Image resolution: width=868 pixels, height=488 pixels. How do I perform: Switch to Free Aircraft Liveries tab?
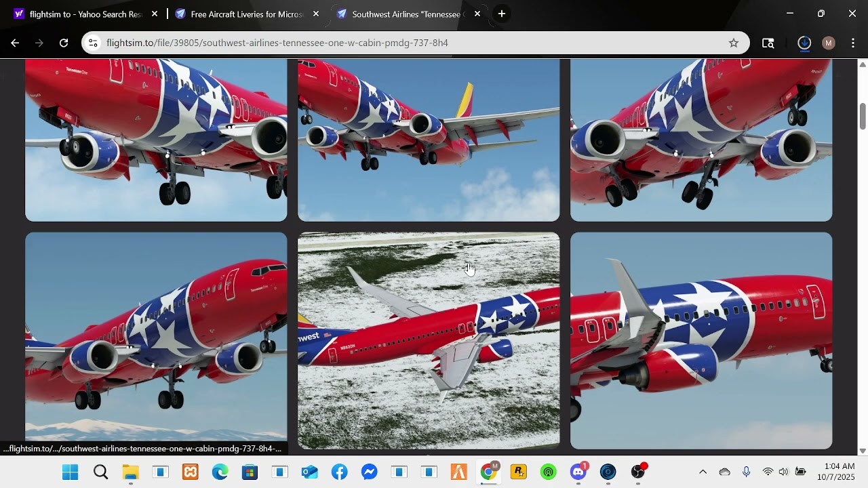pos(247,14)
